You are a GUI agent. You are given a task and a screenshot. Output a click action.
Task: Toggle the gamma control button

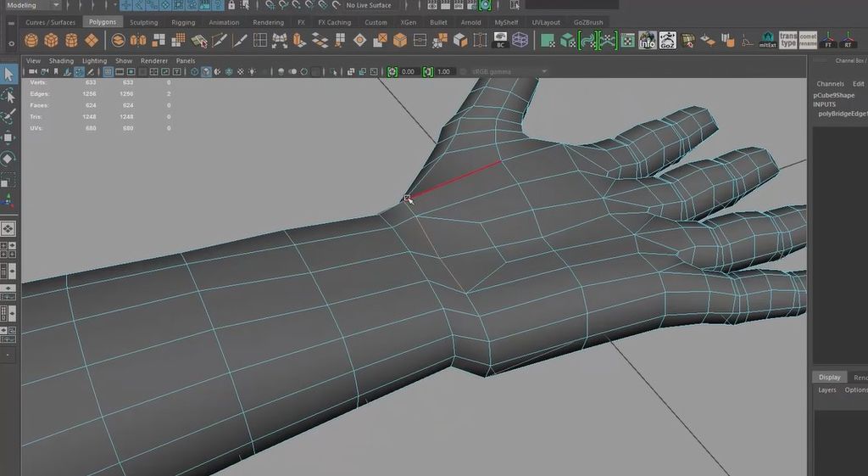pos(428,71)
